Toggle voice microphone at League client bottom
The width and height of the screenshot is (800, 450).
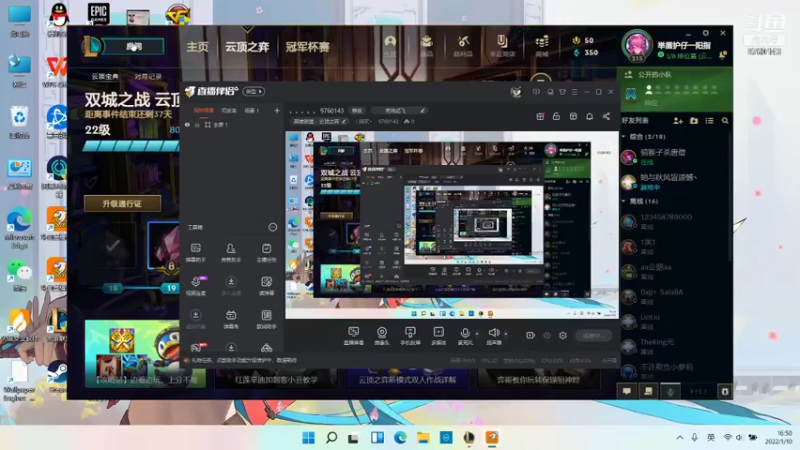(x=670, y=391)
